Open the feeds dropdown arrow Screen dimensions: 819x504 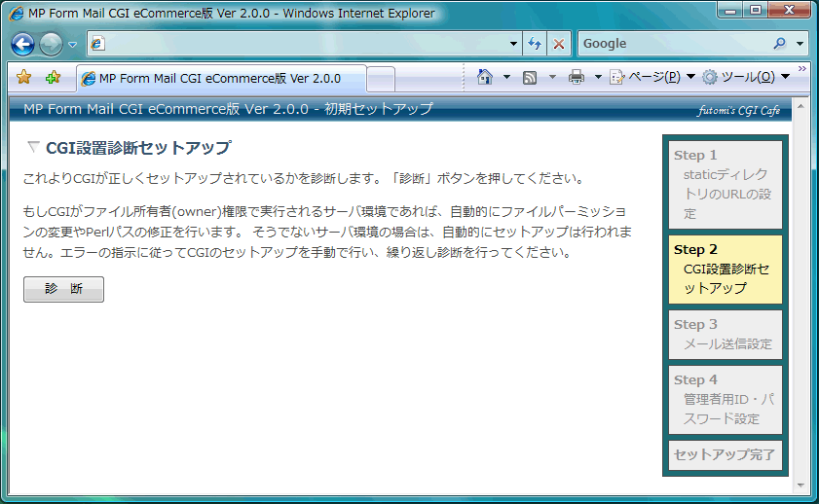click(x=552, y=77)
